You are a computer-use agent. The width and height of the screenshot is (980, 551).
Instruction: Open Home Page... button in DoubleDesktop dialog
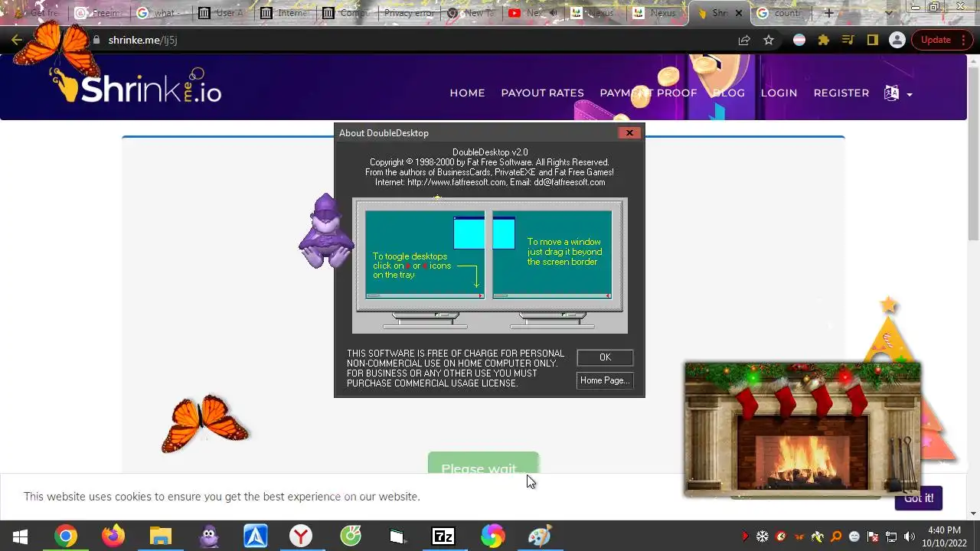pyautogui.click(x=605, y=380)
